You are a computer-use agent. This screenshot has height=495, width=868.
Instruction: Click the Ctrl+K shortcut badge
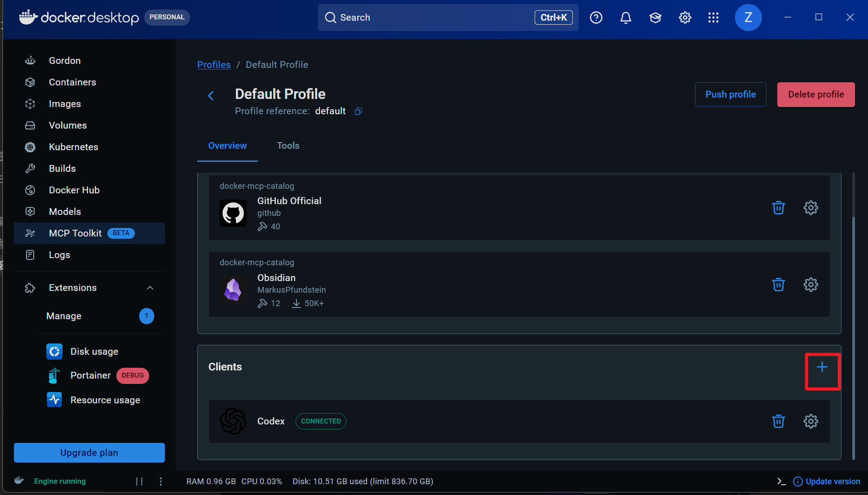click(554, 18)
